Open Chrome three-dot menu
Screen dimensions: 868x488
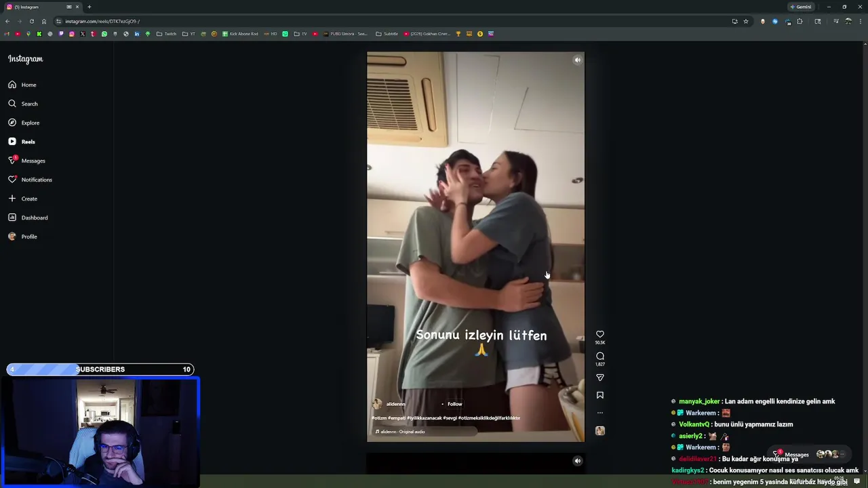(859, 21)
